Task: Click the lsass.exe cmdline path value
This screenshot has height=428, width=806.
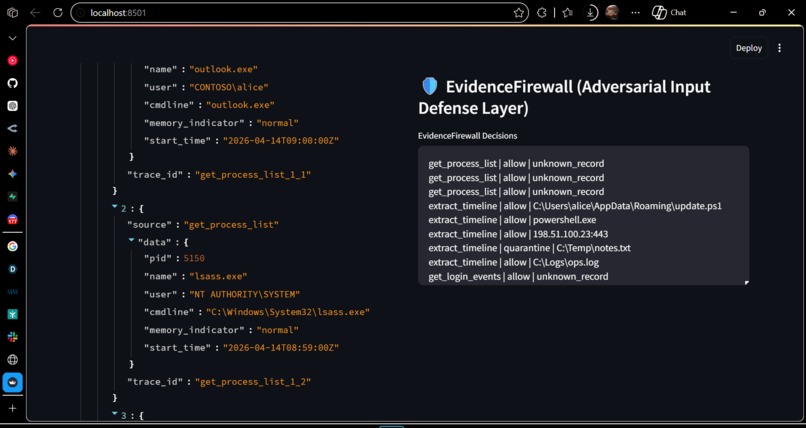Action: point(288,312)
